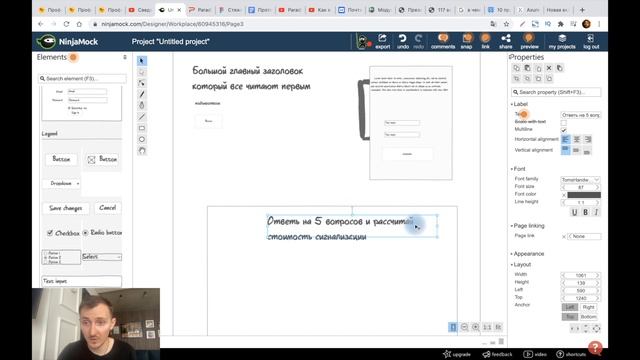Pick the Font color swatch
Image resolution: width=640 pixels, height=360 pixels.
pyautogui.click(x=584, y=195)
